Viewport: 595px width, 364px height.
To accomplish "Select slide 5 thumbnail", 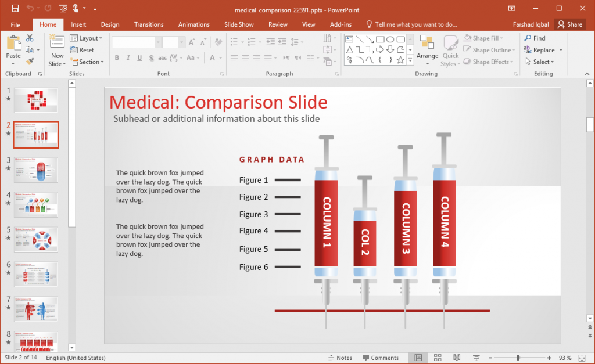I will pos(35,239).
